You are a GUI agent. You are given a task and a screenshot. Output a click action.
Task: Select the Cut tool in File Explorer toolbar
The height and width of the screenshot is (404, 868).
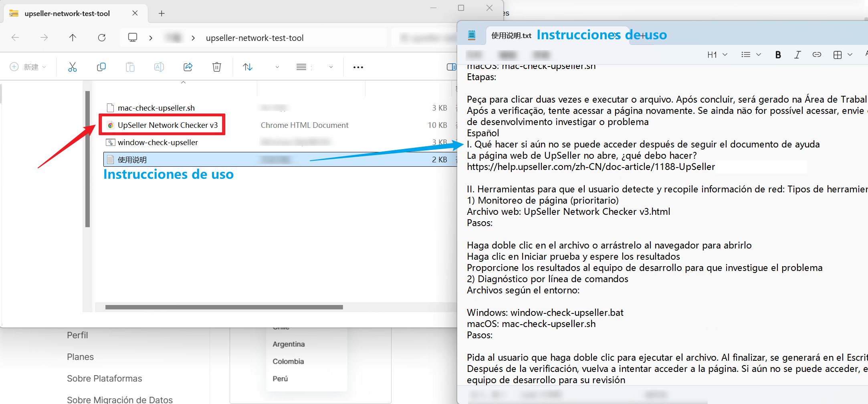pos(73,67)
